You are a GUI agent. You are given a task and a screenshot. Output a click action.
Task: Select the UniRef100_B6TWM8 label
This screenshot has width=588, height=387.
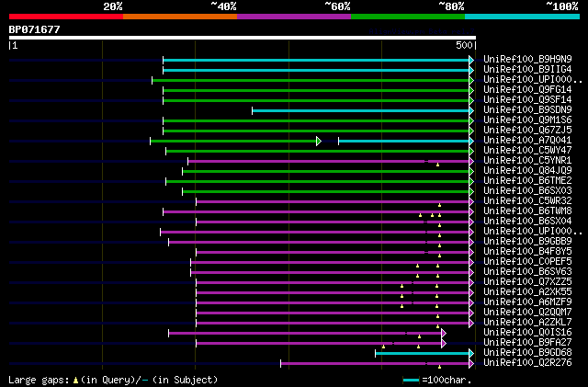click(x=527, y=211)
